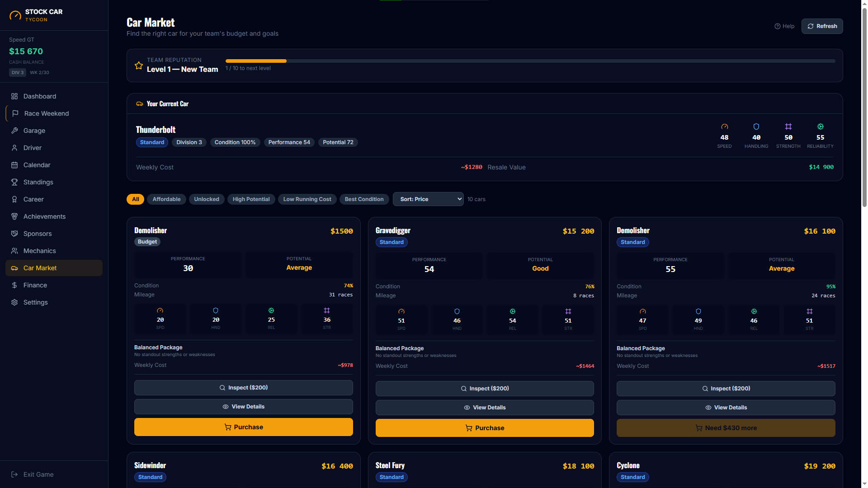This screenshot has width=868, height=488.
Task: Select the Driver person icon
Action: 14,148
